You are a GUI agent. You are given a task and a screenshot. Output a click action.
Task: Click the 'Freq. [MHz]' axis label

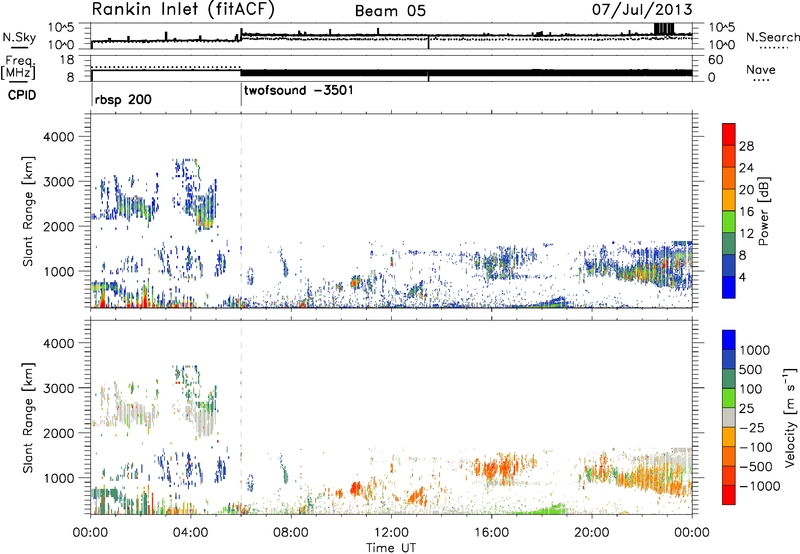(x=19, y=68)
